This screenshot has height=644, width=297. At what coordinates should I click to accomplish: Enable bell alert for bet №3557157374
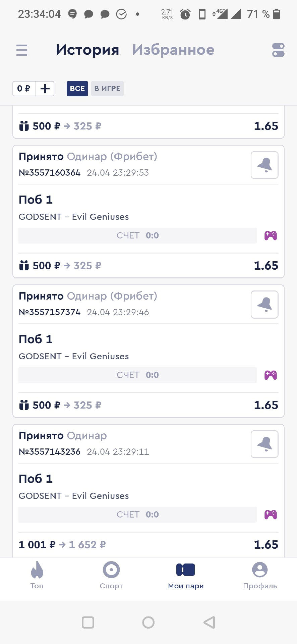coord(264,305)
